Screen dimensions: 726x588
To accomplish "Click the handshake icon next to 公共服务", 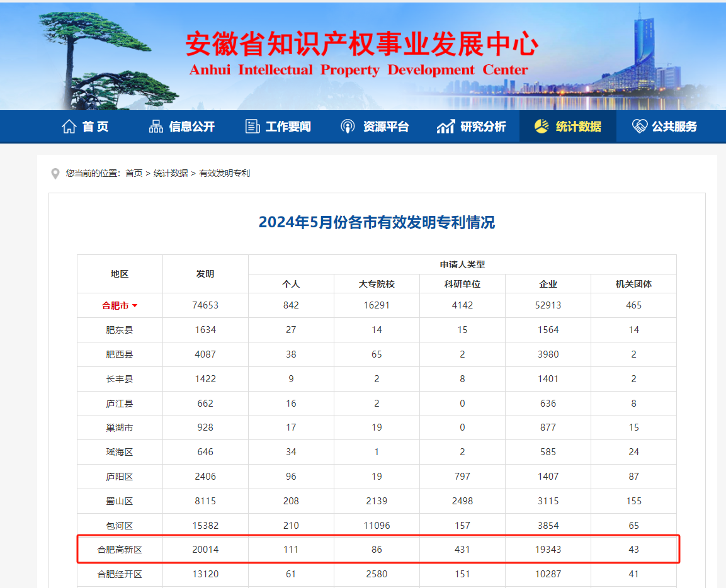I will click(638, 126).
